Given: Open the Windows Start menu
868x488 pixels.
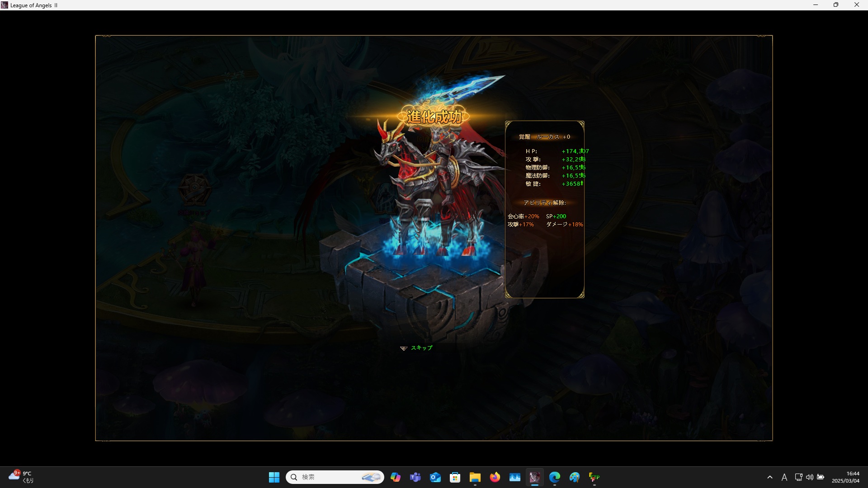Looking at the screenshot, I should [274, 477].
